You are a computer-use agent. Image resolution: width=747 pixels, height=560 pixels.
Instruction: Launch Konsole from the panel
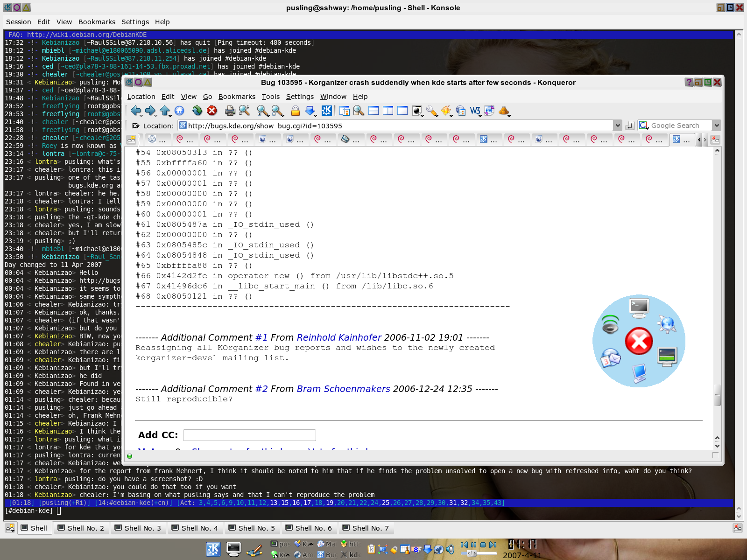[x=233, y=549]
